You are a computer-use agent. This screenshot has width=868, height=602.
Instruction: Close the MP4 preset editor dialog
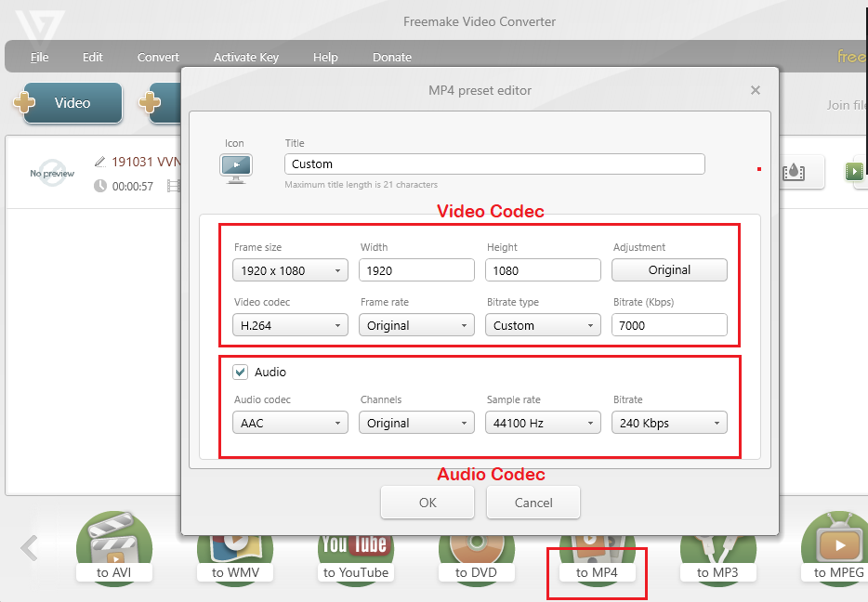coord(755,90)
